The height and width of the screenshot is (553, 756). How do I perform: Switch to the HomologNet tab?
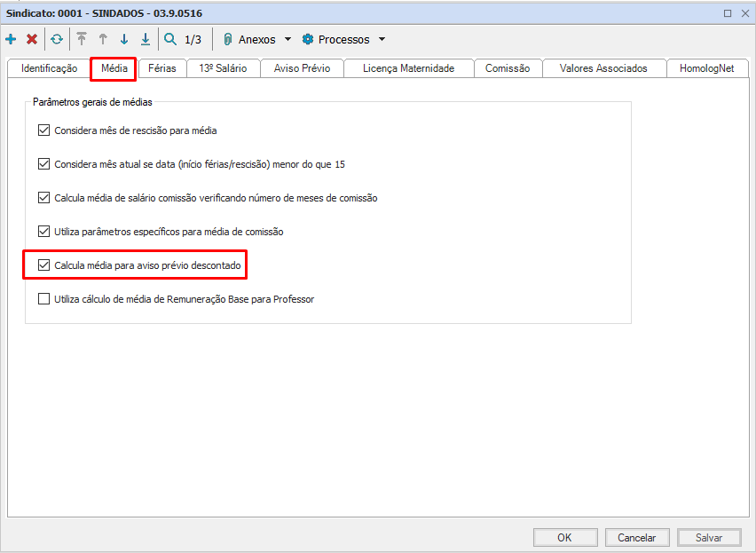click(x=707, y=68)
